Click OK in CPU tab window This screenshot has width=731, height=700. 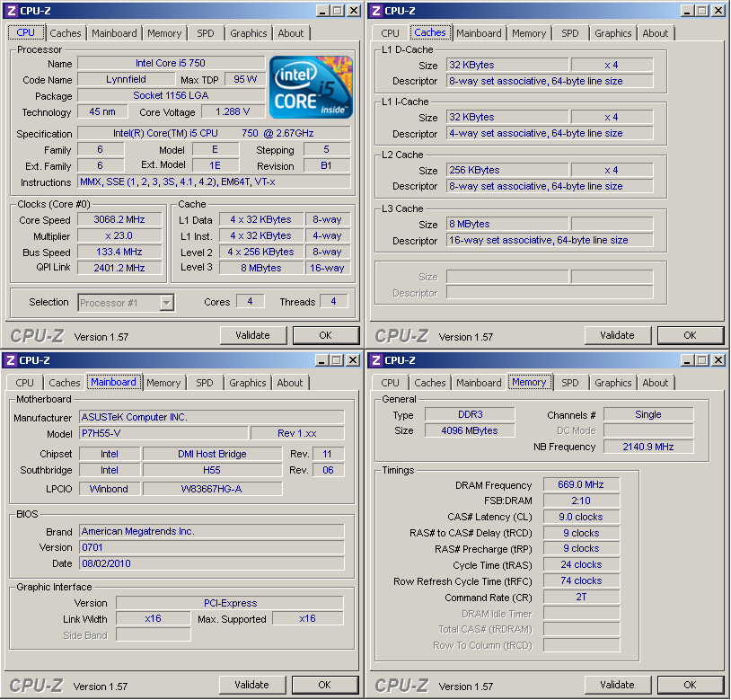pyautogui.click(x=325, y=335)
